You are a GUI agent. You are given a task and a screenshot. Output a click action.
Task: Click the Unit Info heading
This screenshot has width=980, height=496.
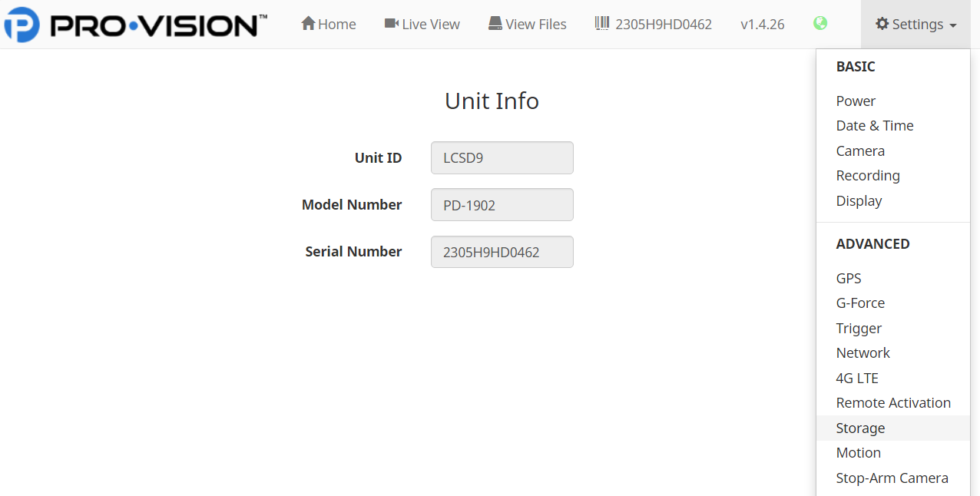[492, 101]
